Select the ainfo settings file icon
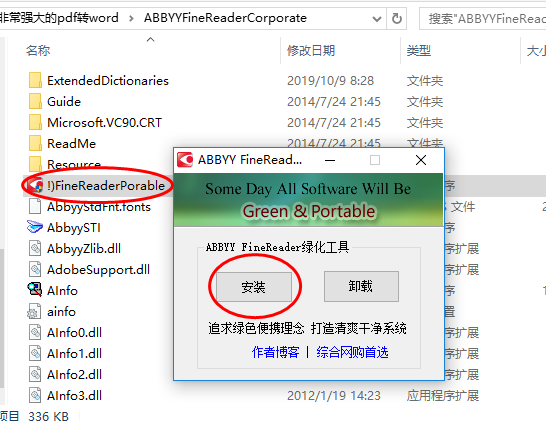This screenshot has height=421, width=546. (34, 311)
